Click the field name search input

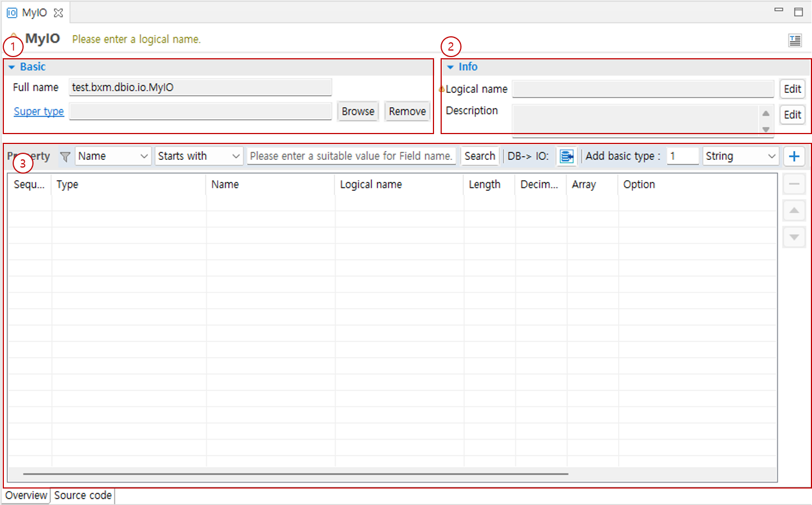[x=351, y=157]
